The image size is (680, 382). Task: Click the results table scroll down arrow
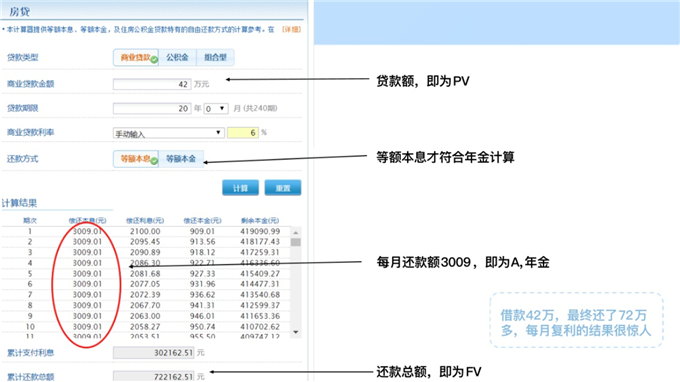click(296, 332)
